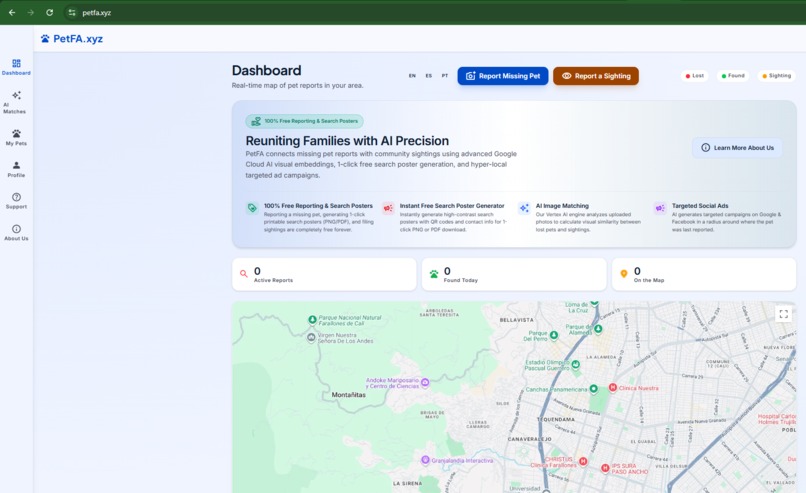Image resolution: width=806 pixels, height=493 pixels.
Task: Click the Active Reports stat card
Action: click(x=324, y=275)
